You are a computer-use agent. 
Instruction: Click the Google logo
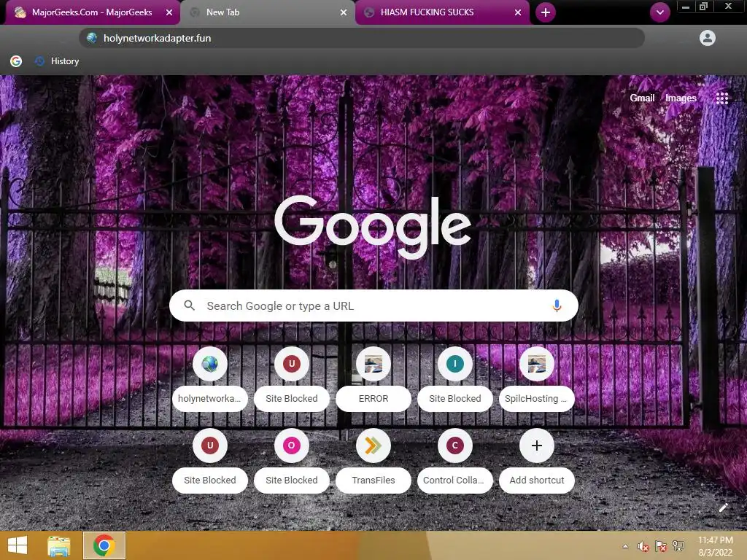(373, 226)
